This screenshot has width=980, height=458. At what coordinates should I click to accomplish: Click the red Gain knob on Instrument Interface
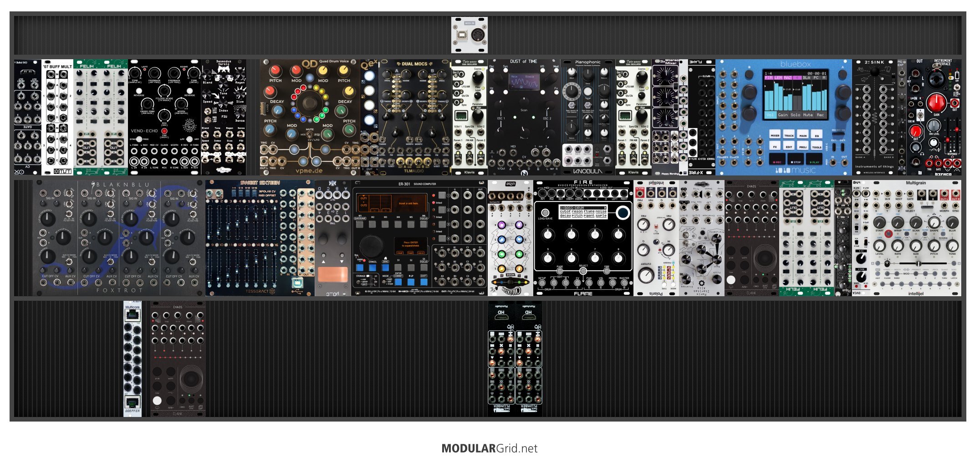pos(936,103)
